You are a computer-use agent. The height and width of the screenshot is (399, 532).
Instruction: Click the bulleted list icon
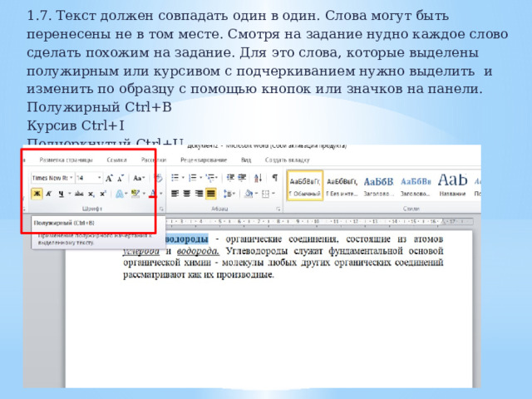(x=175, y=177)
